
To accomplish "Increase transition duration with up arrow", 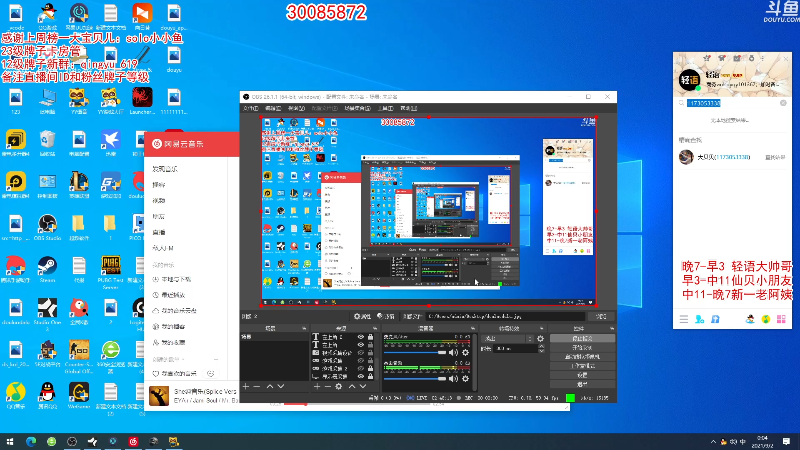I will (541, 346).
